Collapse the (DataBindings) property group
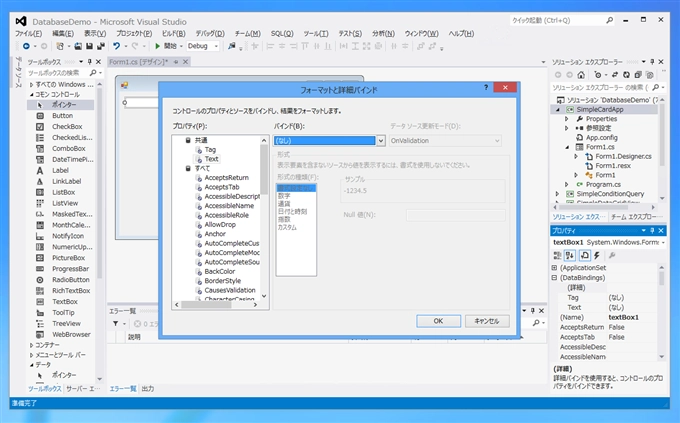This screenshot has height=423, width=680. tap(554, 278)
